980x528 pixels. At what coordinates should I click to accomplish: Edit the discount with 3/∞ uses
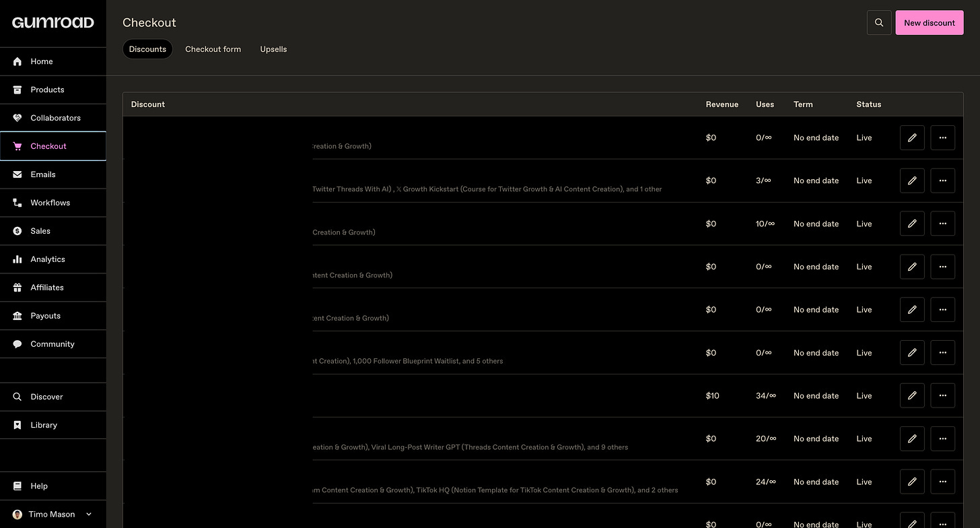pyautogui.click(x=912, y=180)
